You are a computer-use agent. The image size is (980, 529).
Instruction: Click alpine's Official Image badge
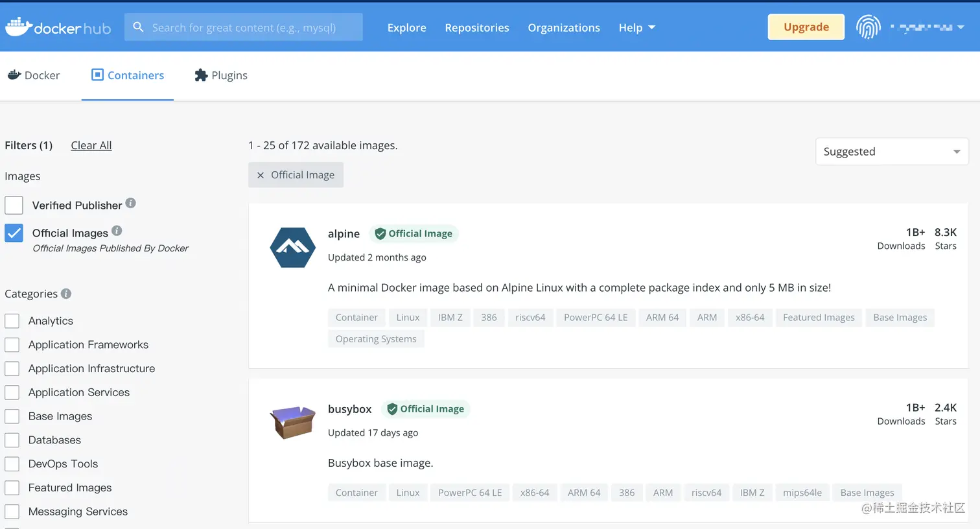pyautogui.click(x=414, y=233)
